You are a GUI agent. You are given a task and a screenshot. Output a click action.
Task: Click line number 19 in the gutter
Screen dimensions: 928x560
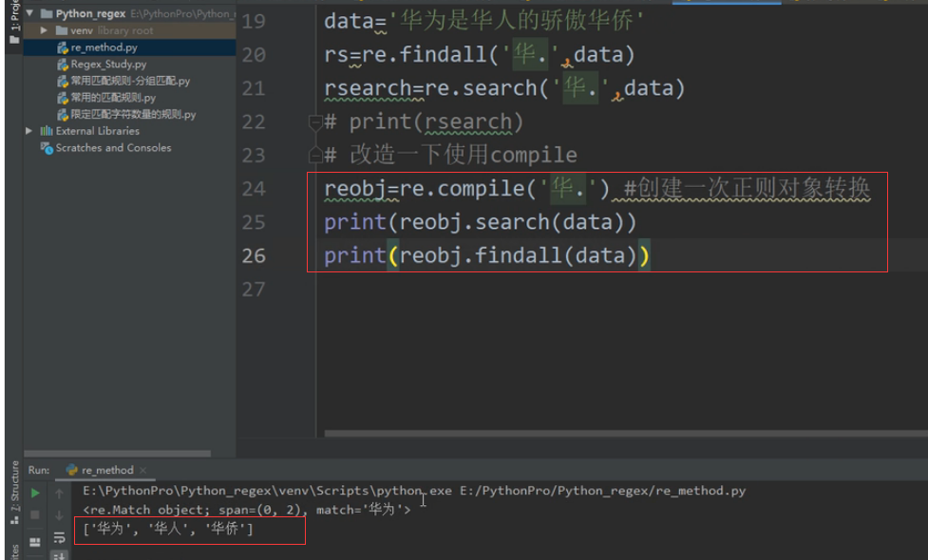[254, 21]
